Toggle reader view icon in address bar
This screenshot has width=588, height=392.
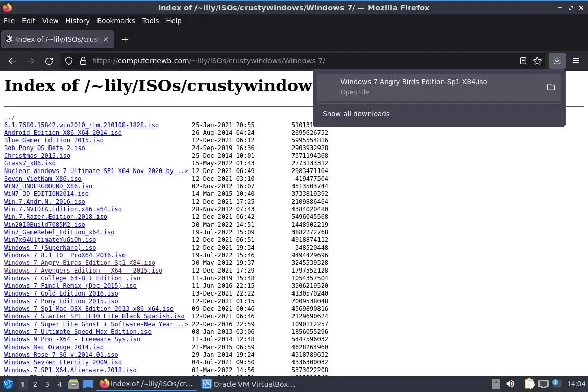point(523,61)
